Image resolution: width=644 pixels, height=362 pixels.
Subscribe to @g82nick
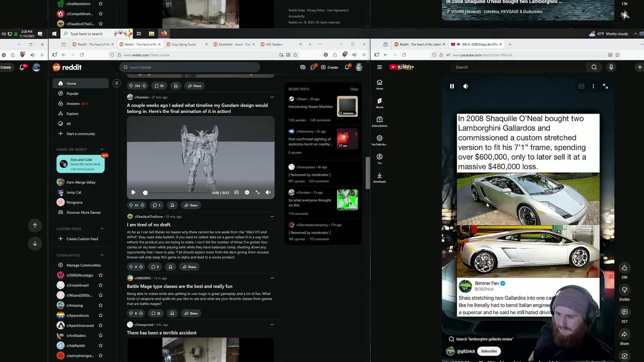489,351
